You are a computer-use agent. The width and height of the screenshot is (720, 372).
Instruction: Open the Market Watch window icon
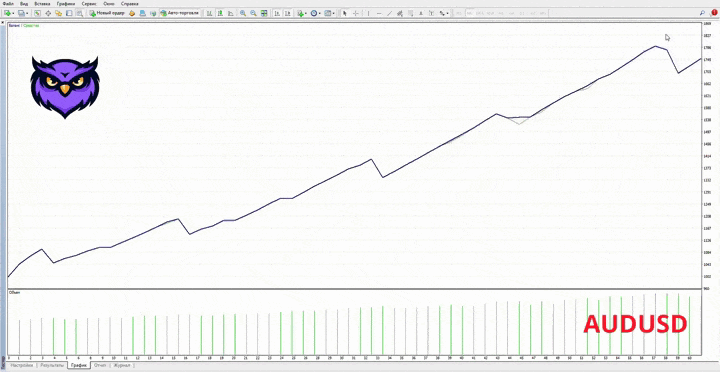point(37,13)
